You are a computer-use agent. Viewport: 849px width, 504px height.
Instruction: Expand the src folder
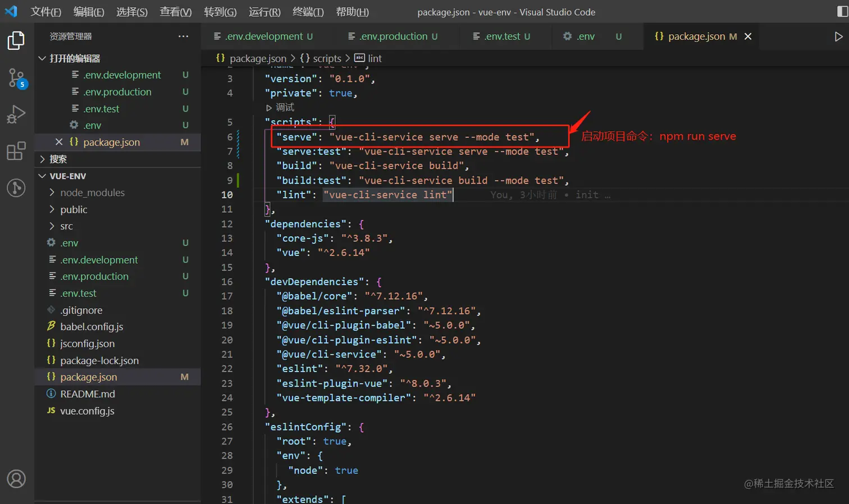pos(52,226)
